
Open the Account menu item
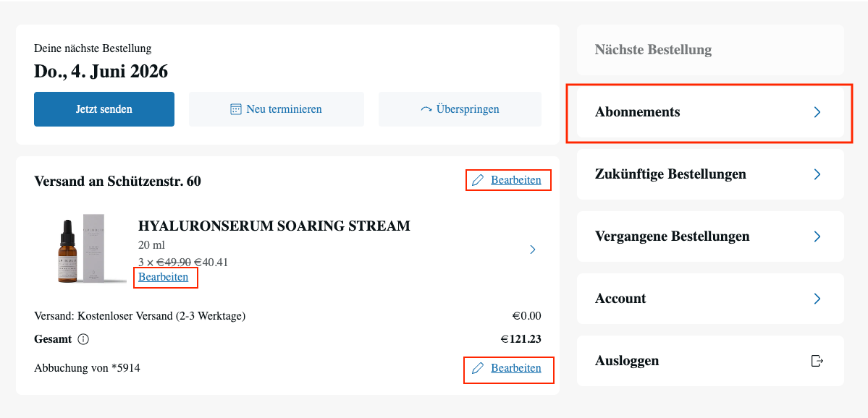tap(620, 299)
